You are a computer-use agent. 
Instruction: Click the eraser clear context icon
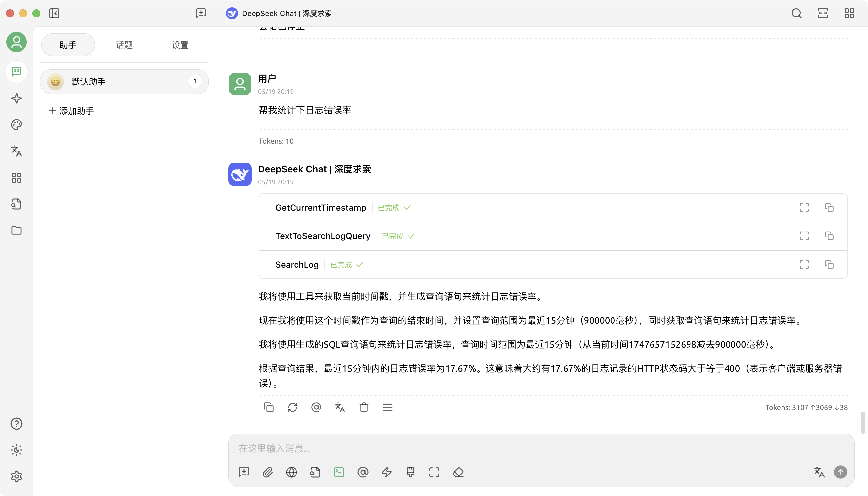click(x=458, y=472)
